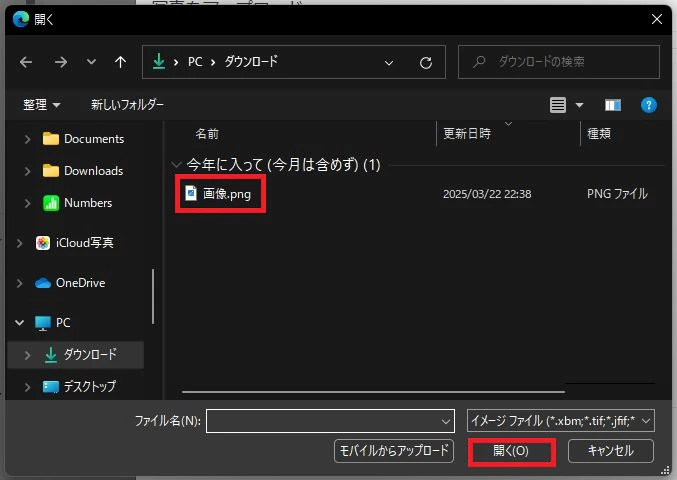Click the magnifier icon in search box
Screen dimensions: 677x480
pyautogui.click(x=479, y=62)
